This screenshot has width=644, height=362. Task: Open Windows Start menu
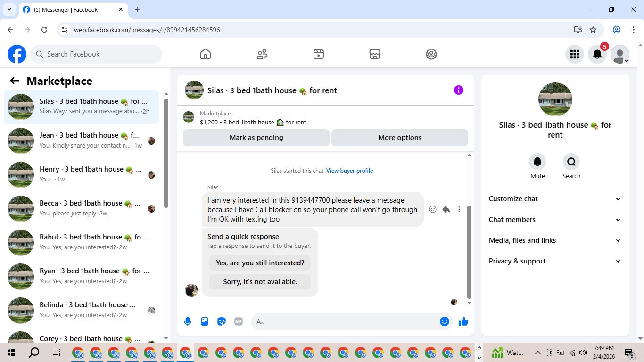(x=11, y=353)
